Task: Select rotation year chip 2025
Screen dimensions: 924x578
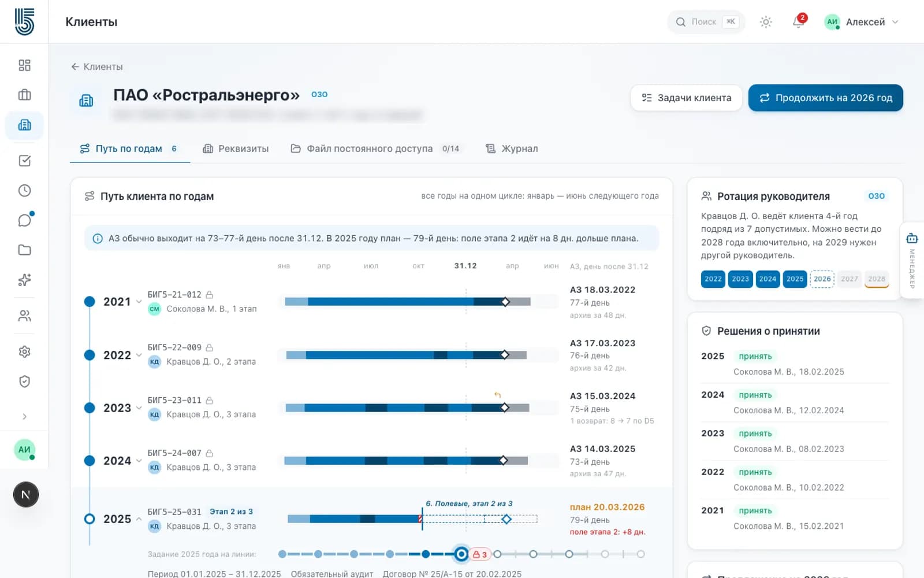Action: pos(795,279)
